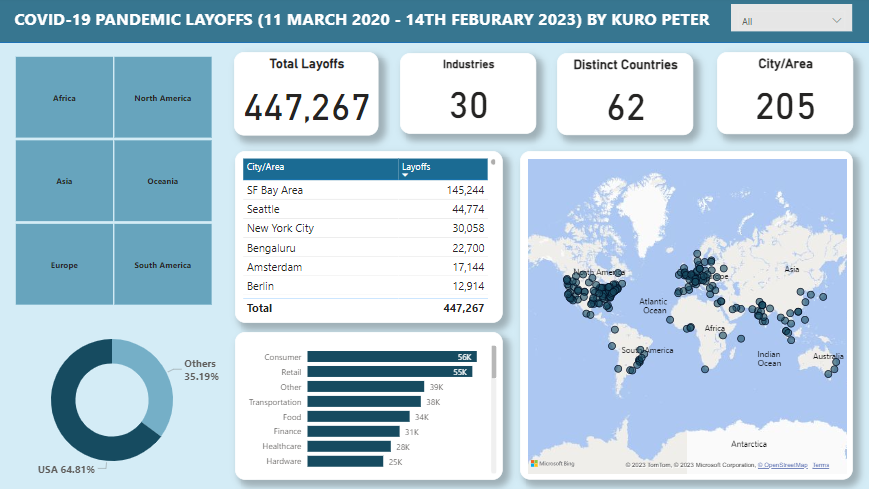Select the SF Bay Area table row
This screenshot has height=489, width=869.
[x=365, y=190]
